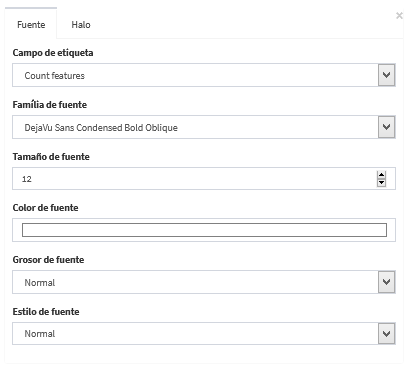Viewport: 411px width, 380px height.
Task: Open the Estilo de fuente dropdown
Action: (204, 333)
